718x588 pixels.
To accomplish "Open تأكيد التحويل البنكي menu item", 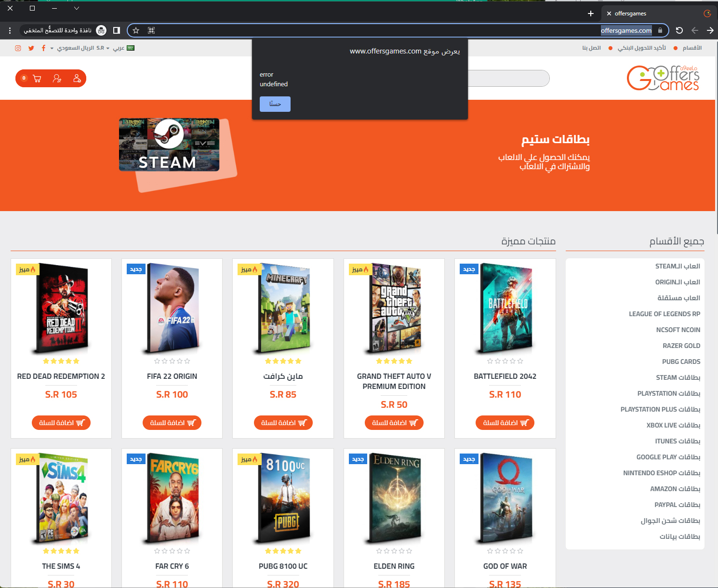I will pyautogui.click(x=642, y=48).
